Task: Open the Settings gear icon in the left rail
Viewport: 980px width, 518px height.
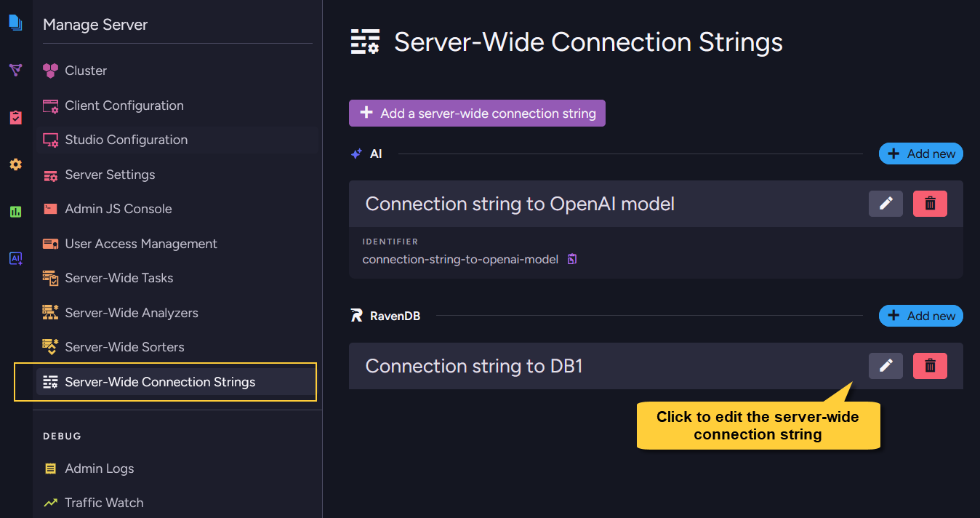Action: tap(15, 164)
